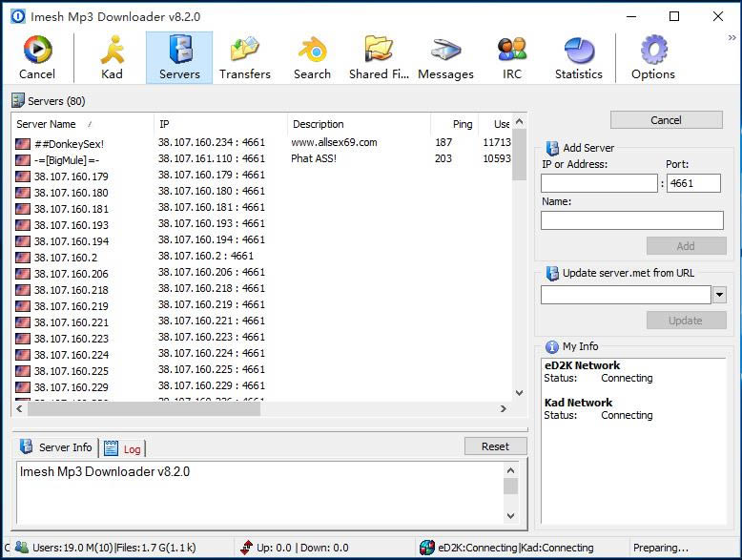Click eD2K:Connecting|Kad:Connecting status text
Screen dimensions: 742x560
[516, 548]
